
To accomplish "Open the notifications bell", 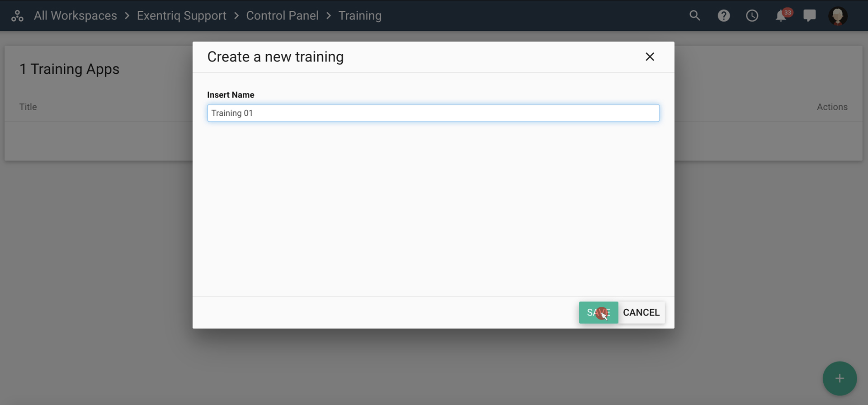I will 781,16.
